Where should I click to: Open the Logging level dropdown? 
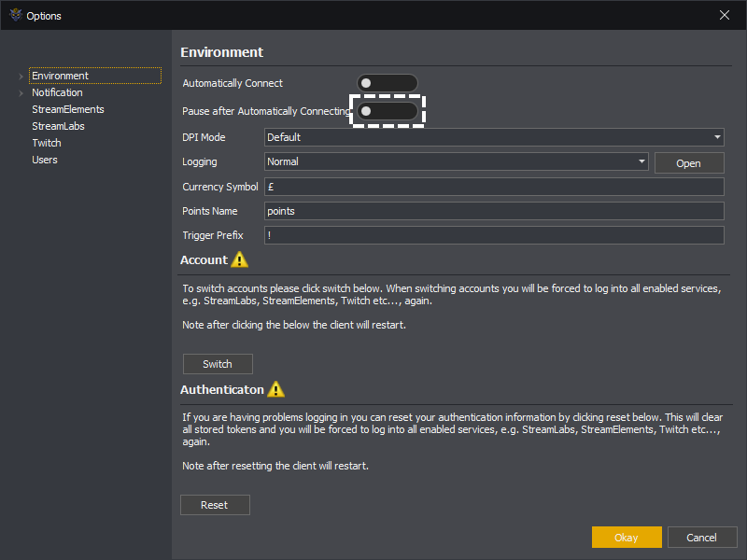(456, 161)
